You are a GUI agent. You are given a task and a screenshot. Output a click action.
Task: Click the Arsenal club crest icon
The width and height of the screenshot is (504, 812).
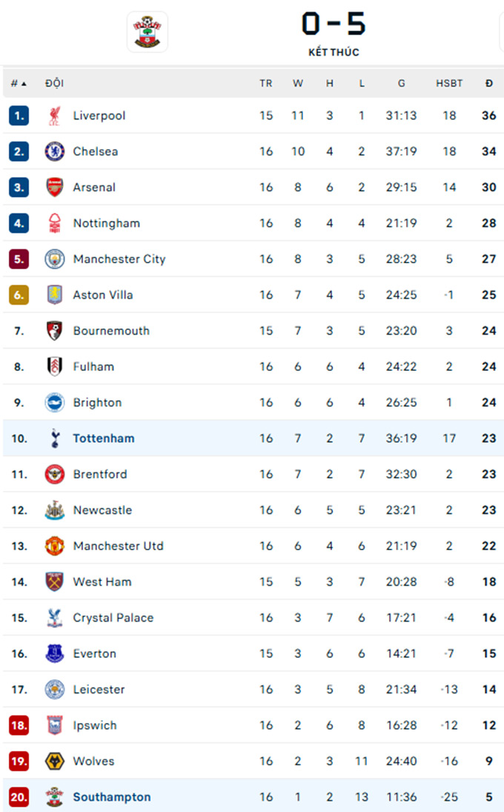[54, 187]
